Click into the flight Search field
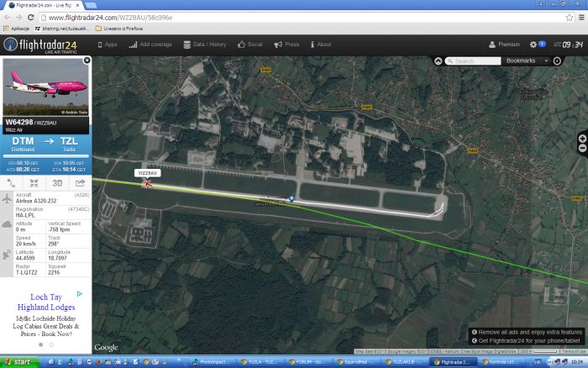Viewport: 588px width, 368px height. point(473,60)
